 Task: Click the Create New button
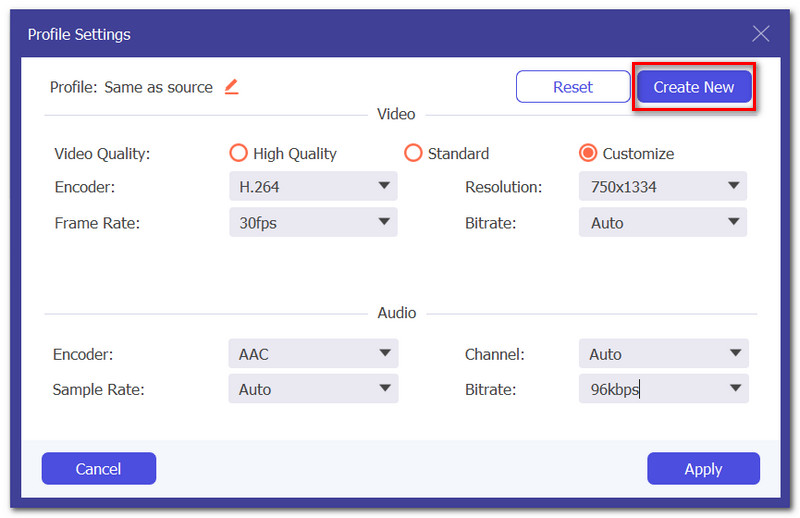point(694,87)
